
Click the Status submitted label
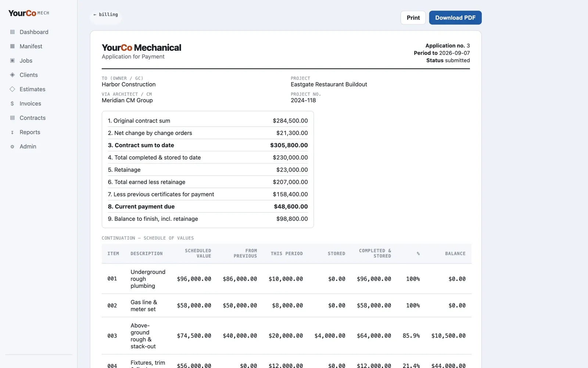pos(448,60)
